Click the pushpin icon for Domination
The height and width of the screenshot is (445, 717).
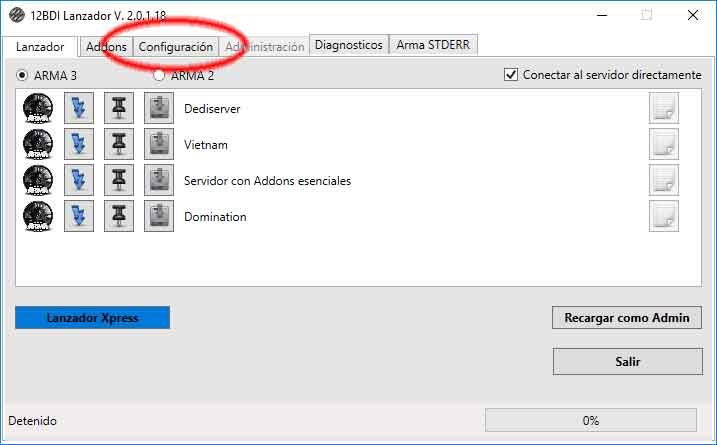point(119,216)
